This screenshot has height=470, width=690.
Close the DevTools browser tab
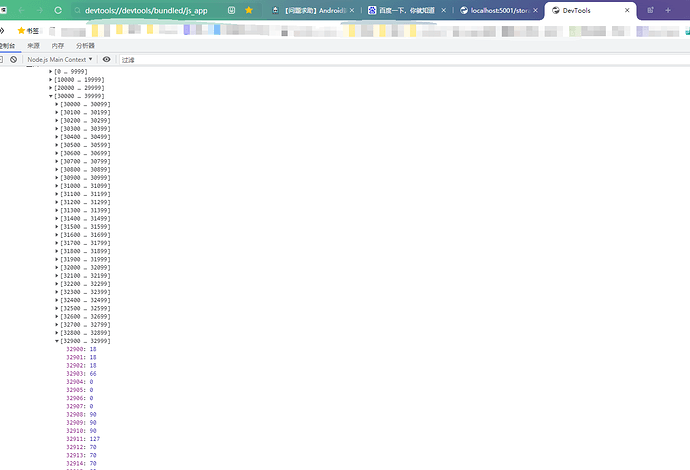[627, 10]
